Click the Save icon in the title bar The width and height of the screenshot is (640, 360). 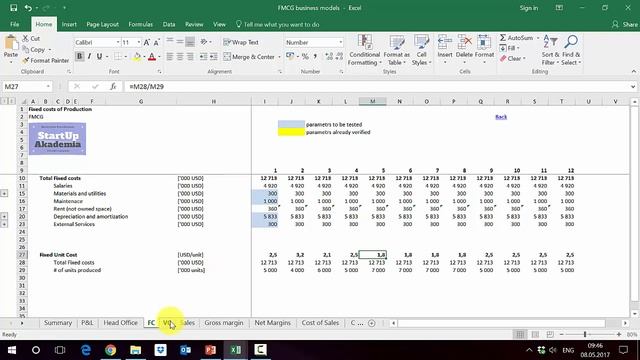click(x=13, y=8)
